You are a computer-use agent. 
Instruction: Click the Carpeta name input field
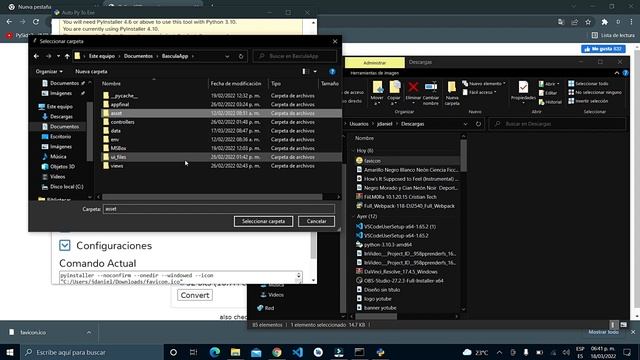pos(219,209)
